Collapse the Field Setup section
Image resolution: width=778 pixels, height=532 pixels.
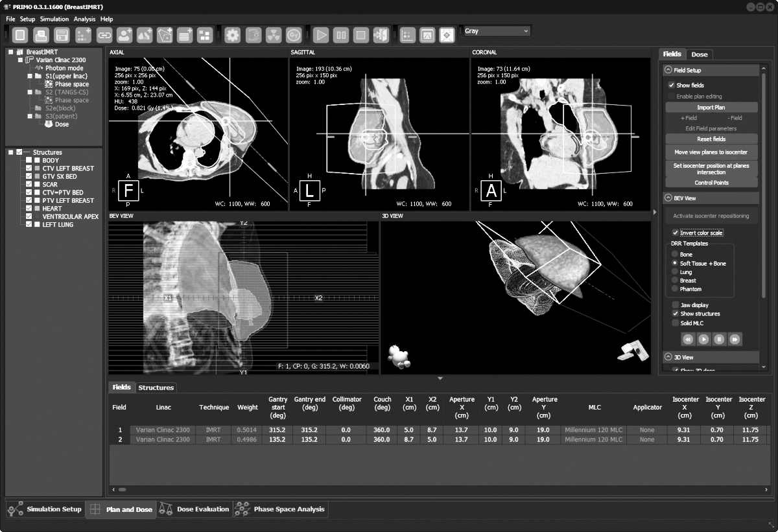pos(668,70)
